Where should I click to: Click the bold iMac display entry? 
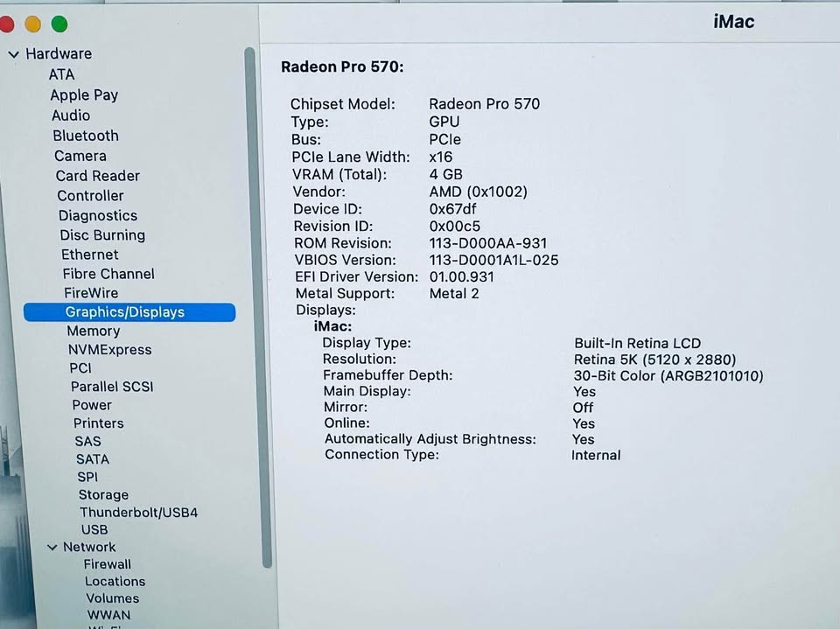pos(332,327)
